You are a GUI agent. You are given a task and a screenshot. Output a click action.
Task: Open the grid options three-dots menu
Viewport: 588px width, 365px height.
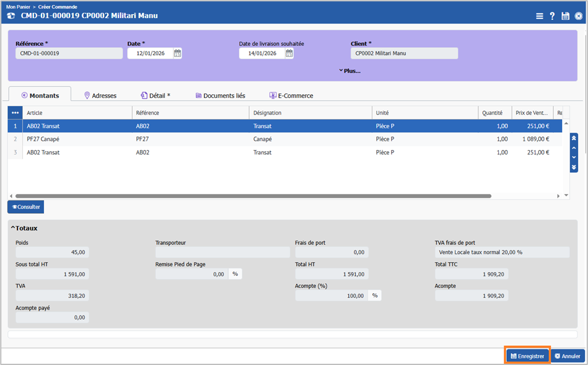(15, 113)
